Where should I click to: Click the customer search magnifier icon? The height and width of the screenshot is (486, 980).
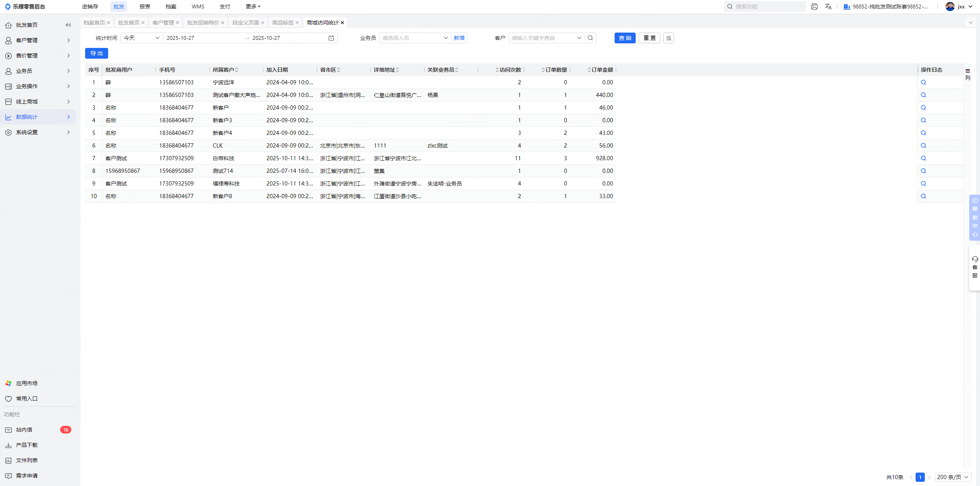[590, 38]
